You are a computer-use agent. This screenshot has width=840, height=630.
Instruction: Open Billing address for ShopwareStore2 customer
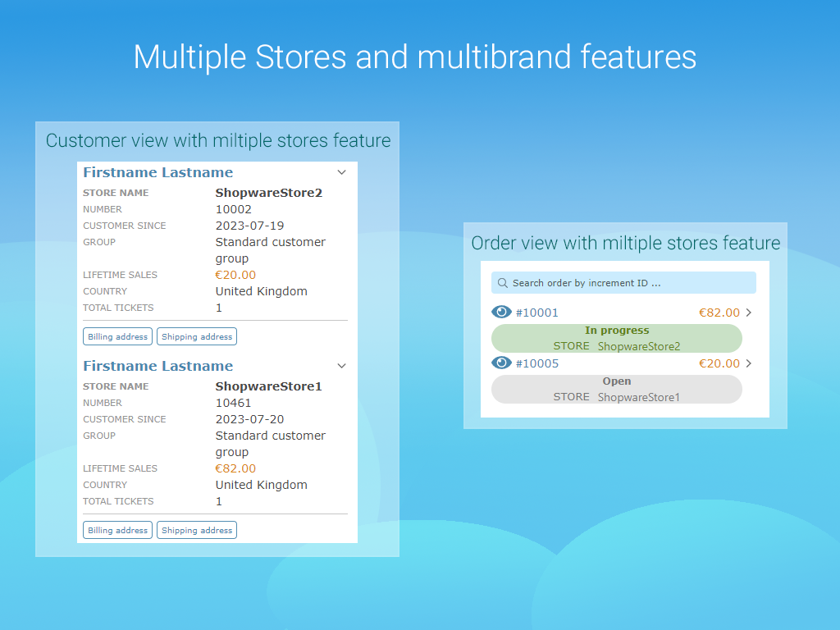click(118, 336)
